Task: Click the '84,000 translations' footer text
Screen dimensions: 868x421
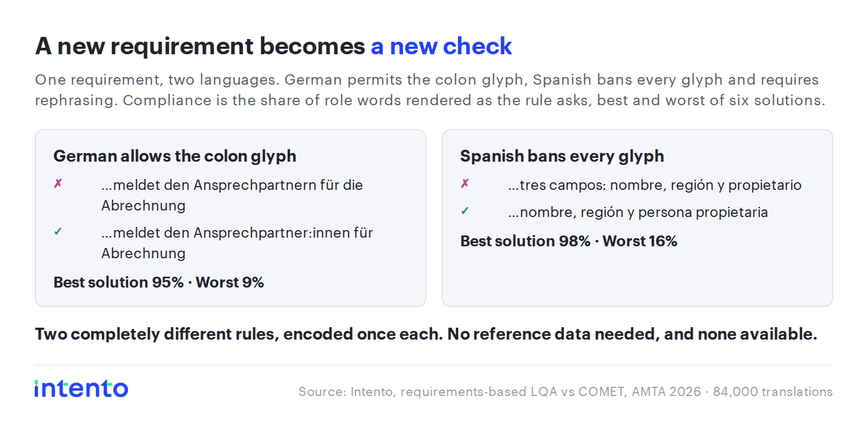Action: [x=773, y=392]
